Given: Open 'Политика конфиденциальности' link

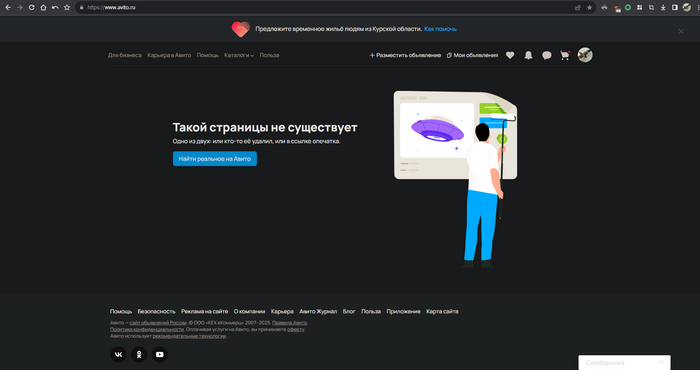Looking at the screenshot, I should [146, 329].
